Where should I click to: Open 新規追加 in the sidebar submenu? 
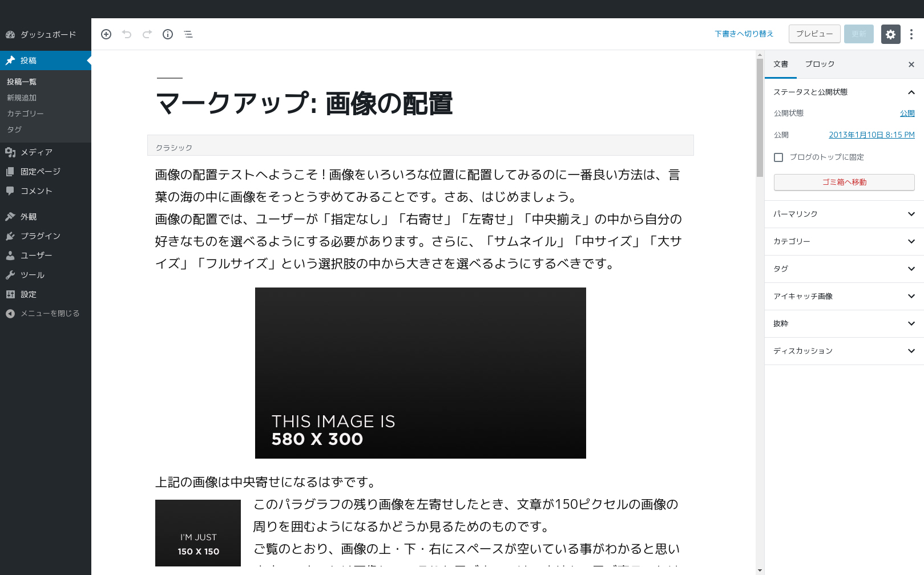22,98
